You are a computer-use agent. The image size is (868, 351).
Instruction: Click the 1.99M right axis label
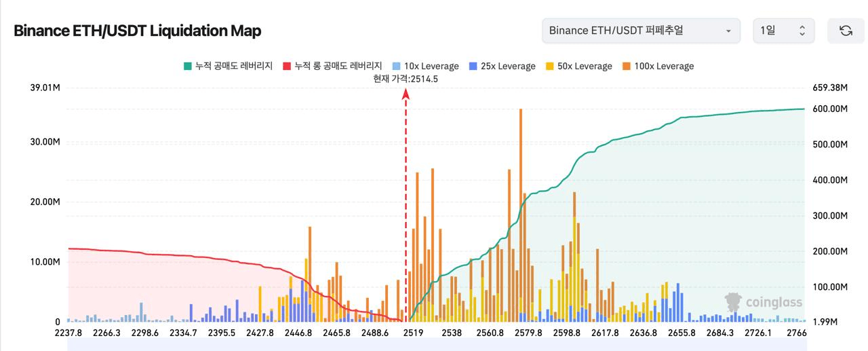tap(825, 322)
